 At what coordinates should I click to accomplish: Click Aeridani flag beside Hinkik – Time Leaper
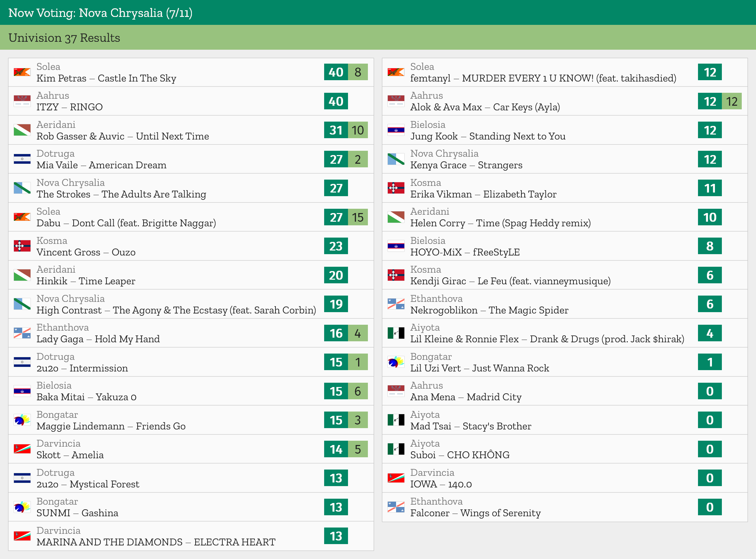point(22,275)
